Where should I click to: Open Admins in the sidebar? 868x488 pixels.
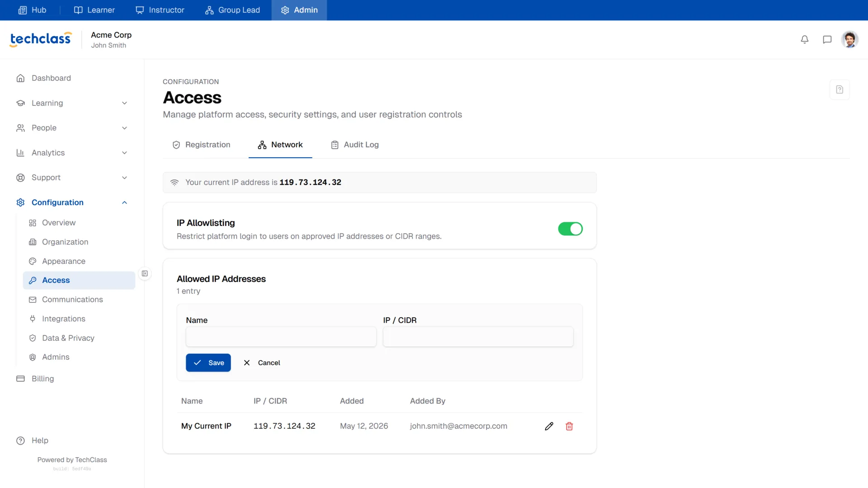[79, 357]
